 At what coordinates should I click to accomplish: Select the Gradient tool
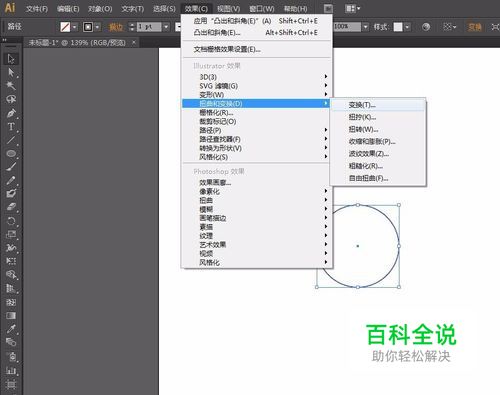11,316
